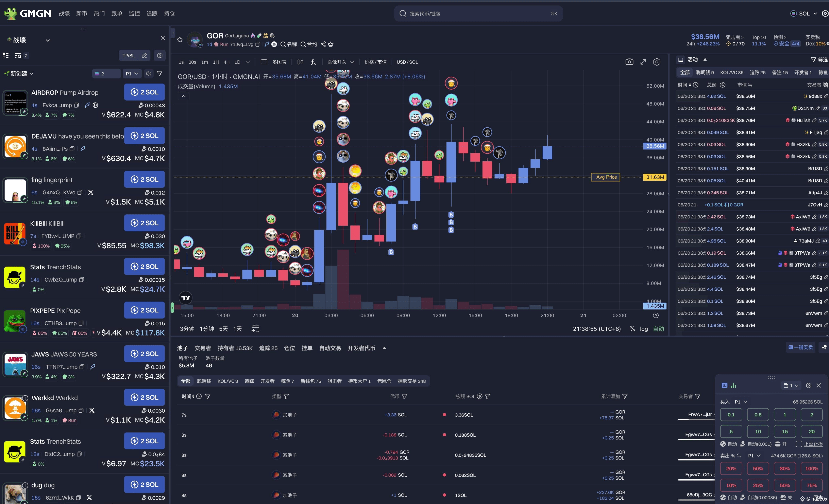Take a chart snapshot with camera icon
The height and width of the screenshot is (504, 829).
point(629,62)
